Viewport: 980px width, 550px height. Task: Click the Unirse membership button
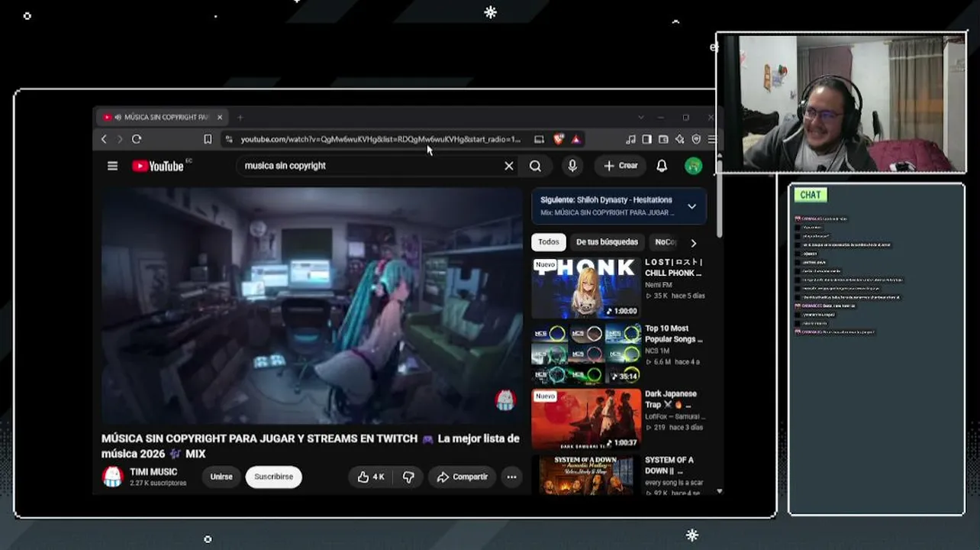[221, 477]
